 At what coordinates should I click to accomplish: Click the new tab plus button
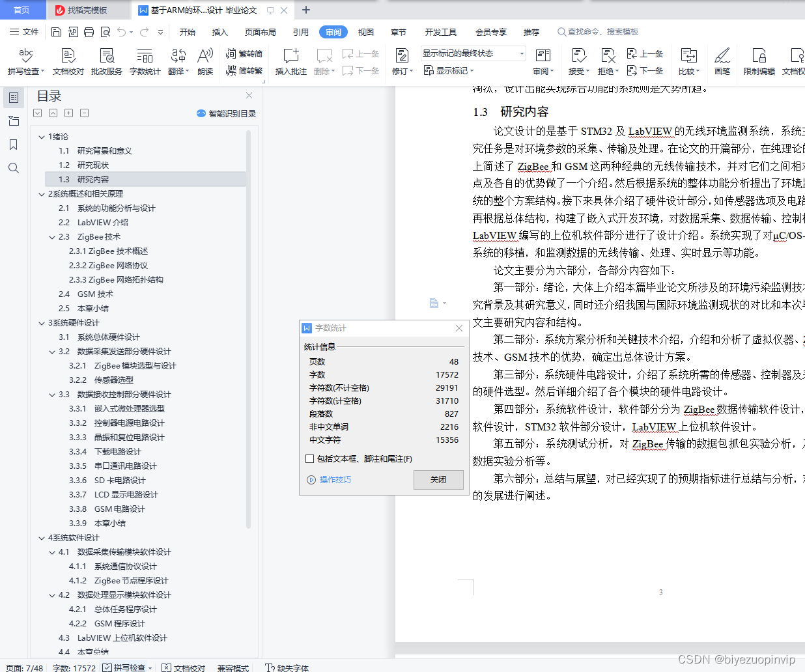pyautogui.click(x=306, y=10)
